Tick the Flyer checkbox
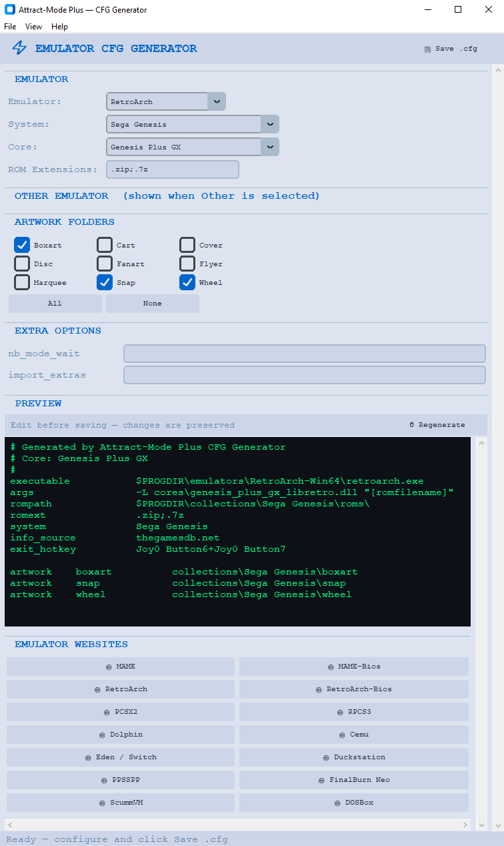The height and width of the screenshot is (846, 504). 187,264
